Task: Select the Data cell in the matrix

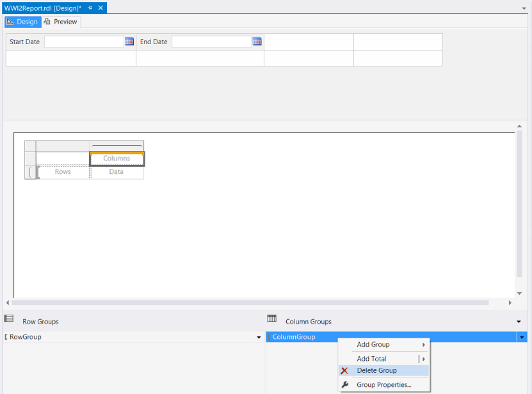Action: coord(117,172)
